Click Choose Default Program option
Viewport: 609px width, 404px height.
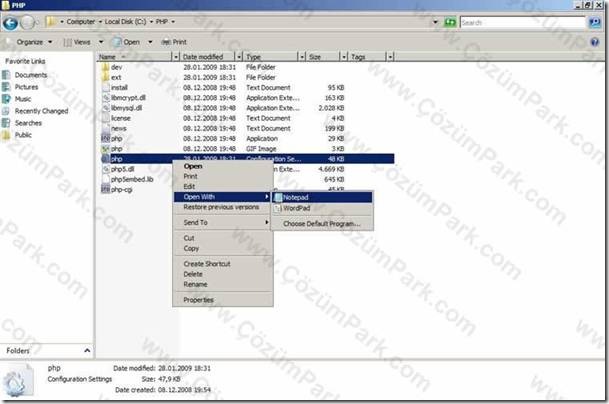322,224
